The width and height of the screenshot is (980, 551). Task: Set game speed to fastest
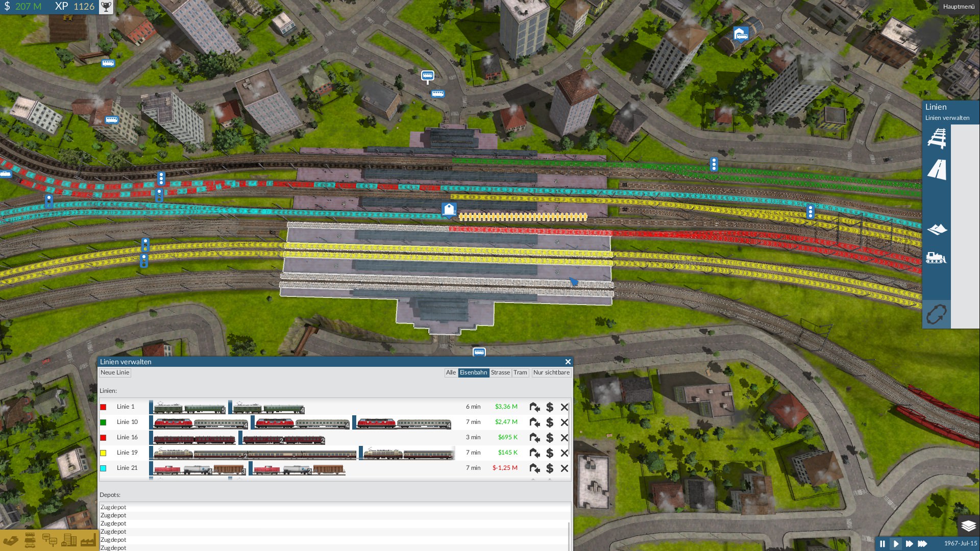922,544
